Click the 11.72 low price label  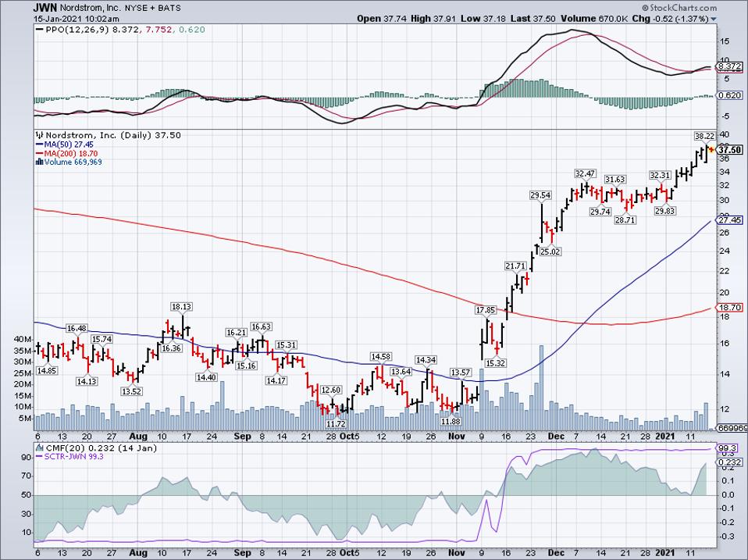(336, 423)
